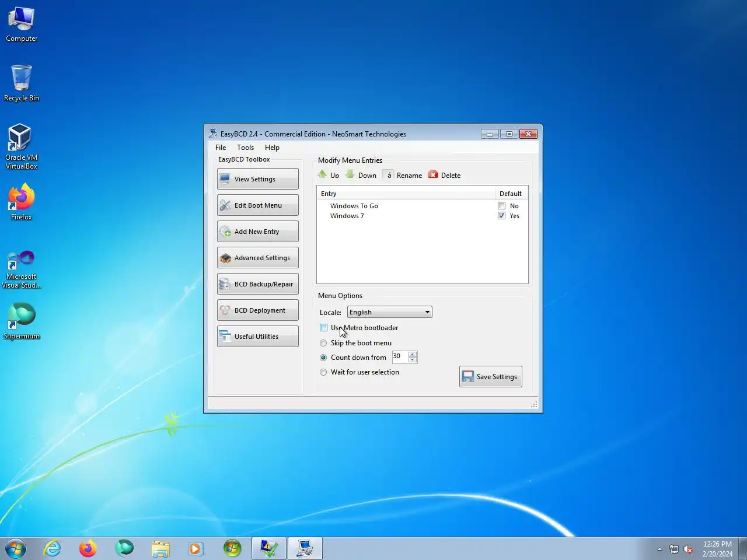
Task: Increase countdown with up arrow
Action: click(x=413, y=354)
